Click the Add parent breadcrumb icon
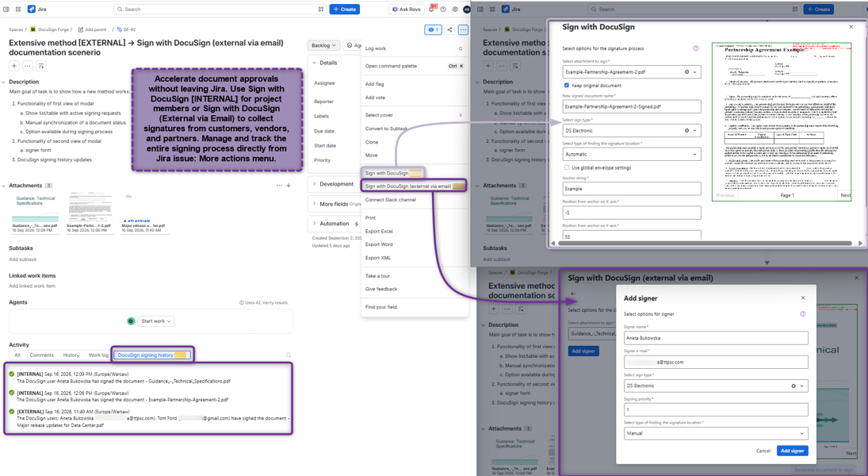The height and width of the screenshot is (476, 868). pos(81,30)
